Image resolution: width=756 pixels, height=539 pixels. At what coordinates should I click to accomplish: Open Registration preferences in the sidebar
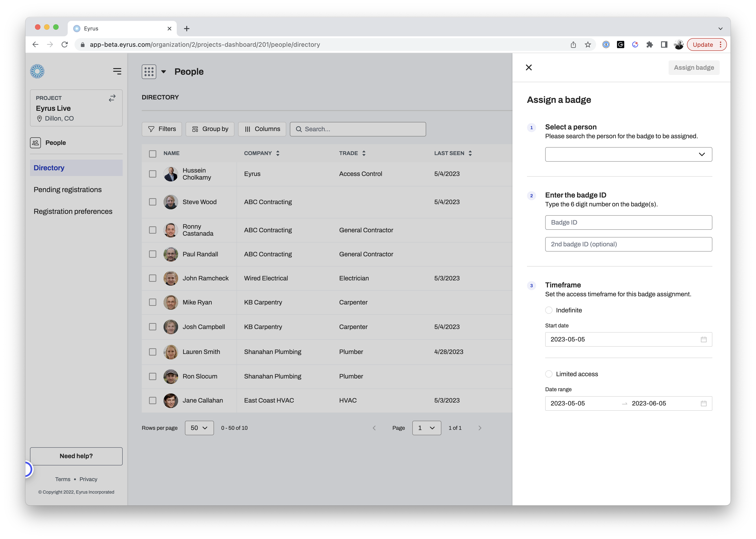click(x=73, y=211)
